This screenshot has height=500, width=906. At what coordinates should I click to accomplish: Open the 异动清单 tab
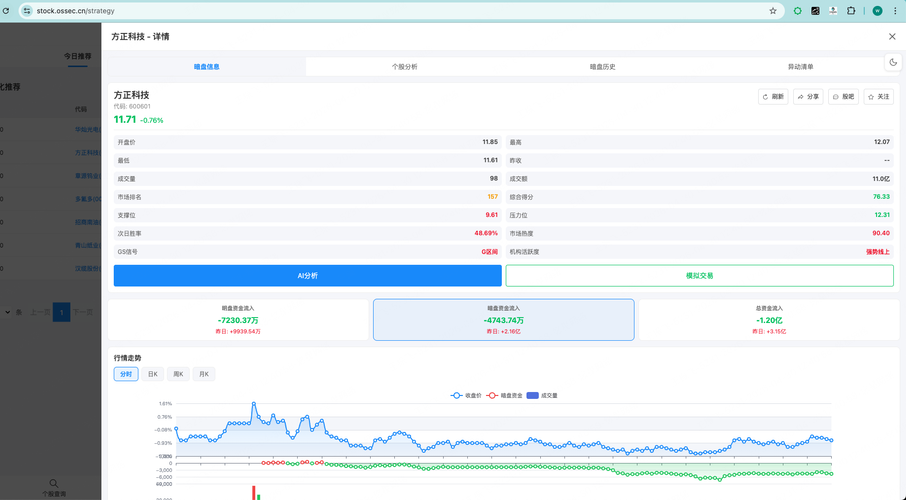[800, 66]
